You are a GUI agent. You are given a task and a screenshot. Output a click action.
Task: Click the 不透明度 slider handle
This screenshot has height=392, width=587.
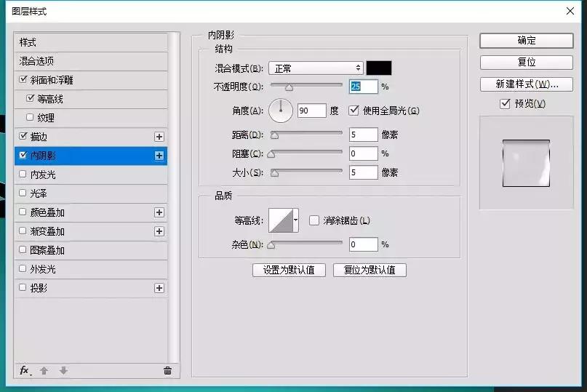tap(289, 88)
